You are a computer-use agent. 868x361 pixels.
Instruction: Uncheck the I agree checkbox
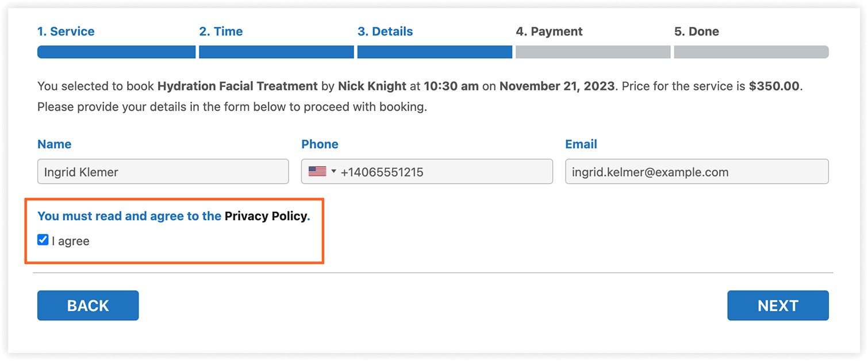click(x=43, y=240)
